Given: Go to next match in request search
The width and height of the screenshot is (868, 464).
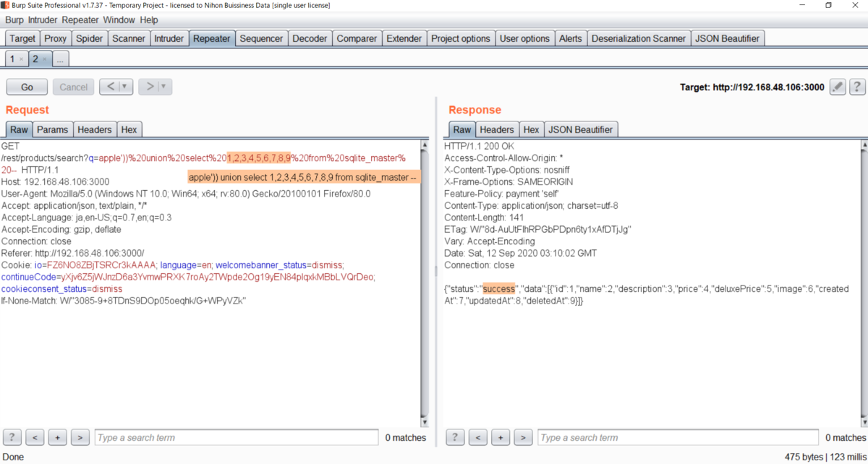Looking at the screenshot, I should pyautogui.click(x=80, y=437).
